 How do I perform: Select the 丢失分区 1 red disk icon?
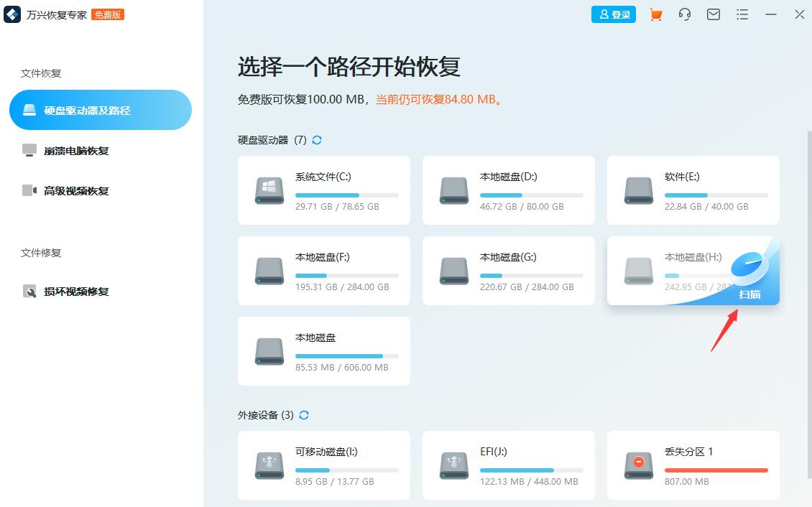tap(639, 465)
